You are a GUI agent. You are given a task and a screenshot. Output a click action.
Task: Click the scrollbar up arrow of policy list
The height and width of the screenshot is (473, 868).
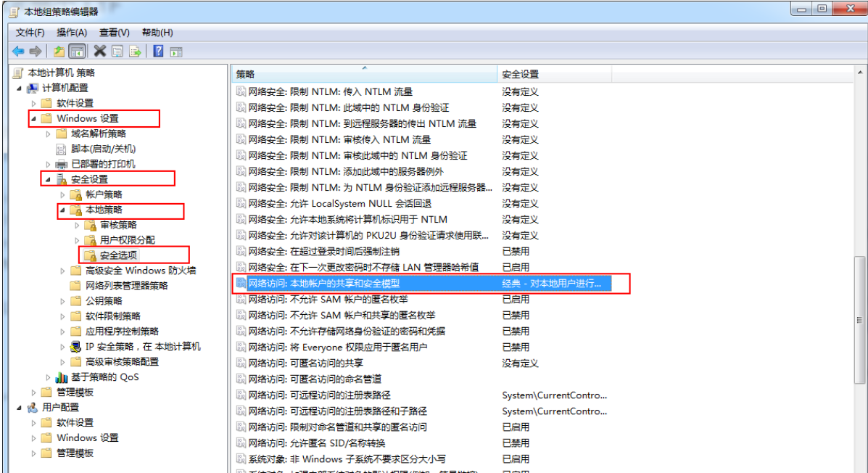click(x=859, y=73)
